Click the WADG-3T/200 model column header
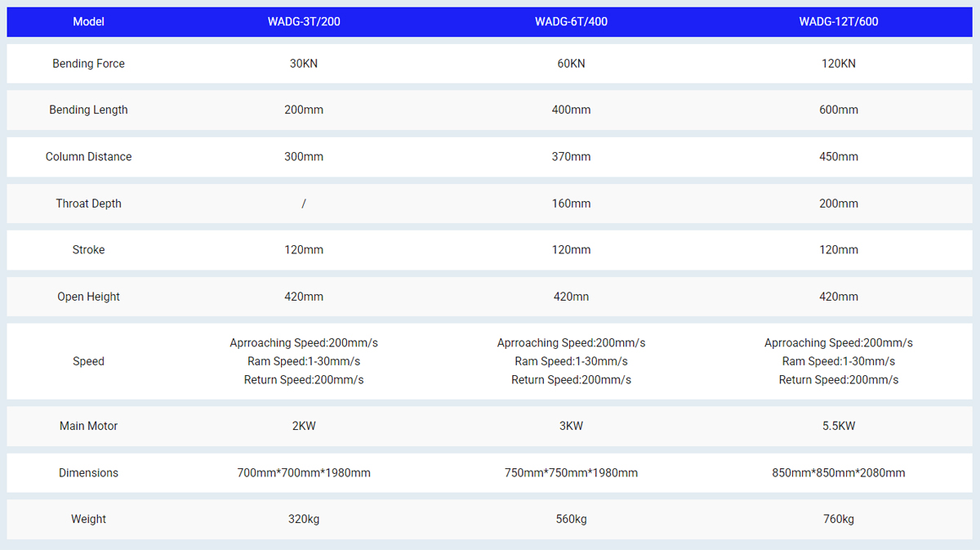Image resolution: width=980 pixels, height=550 pixels. tap(303, 22)
